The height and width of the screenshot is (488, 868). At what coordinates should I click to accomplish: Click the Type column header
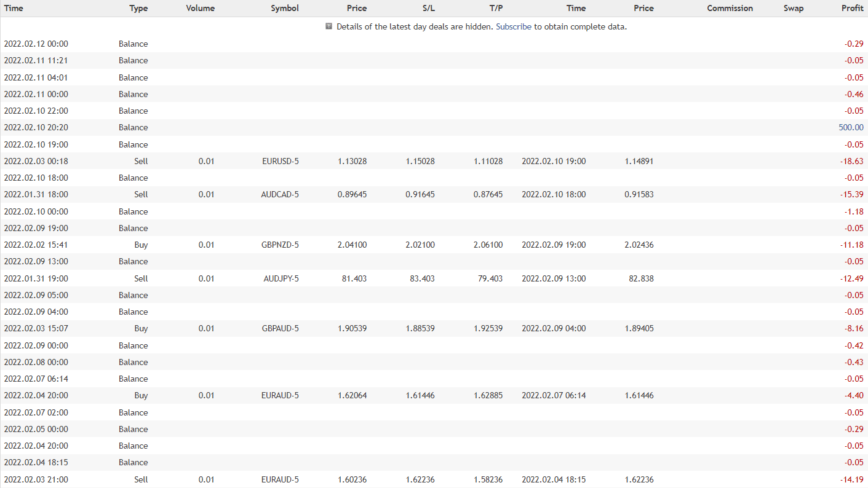(138, 8)
